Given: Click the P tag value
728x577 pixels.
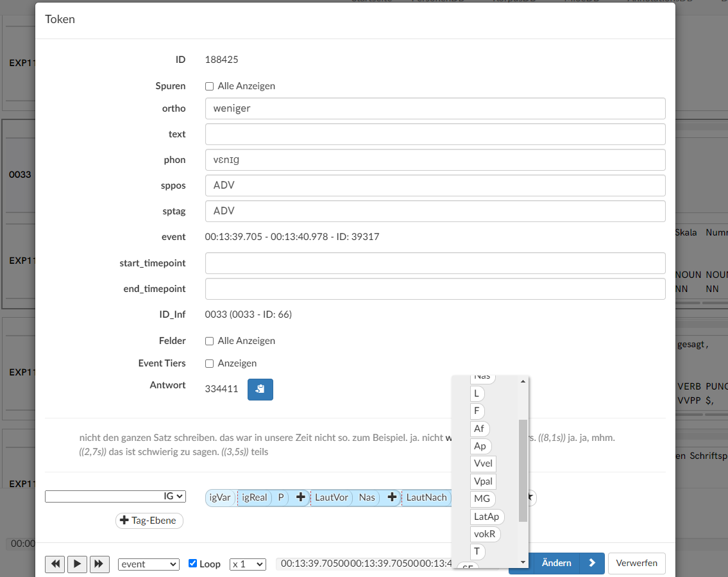Looking at the screenshot, I should pyautogui.click(x=281, y=497).
